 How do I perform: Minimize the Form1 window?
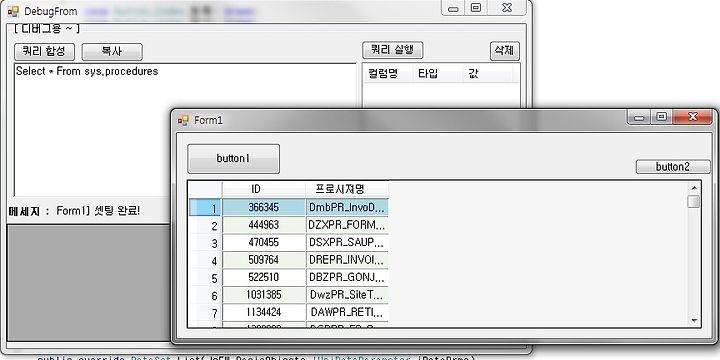(x=639, y=118)
